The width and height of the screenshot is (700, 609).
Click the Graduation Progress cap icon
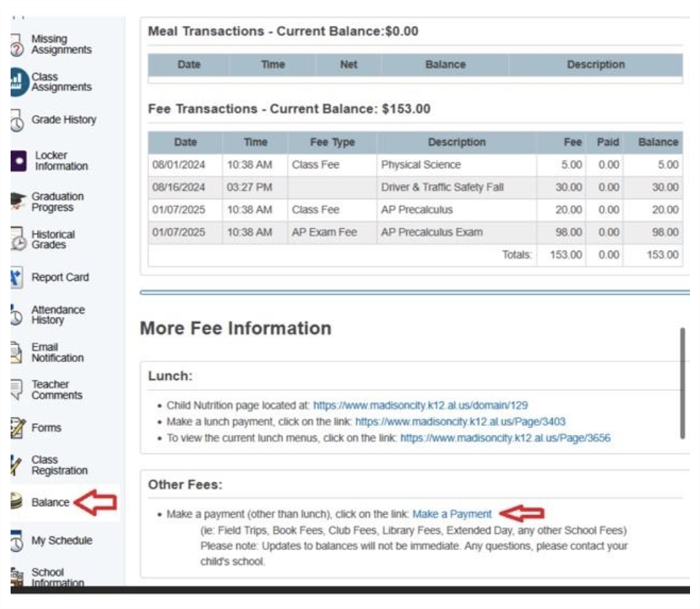[x=18, y=201]
